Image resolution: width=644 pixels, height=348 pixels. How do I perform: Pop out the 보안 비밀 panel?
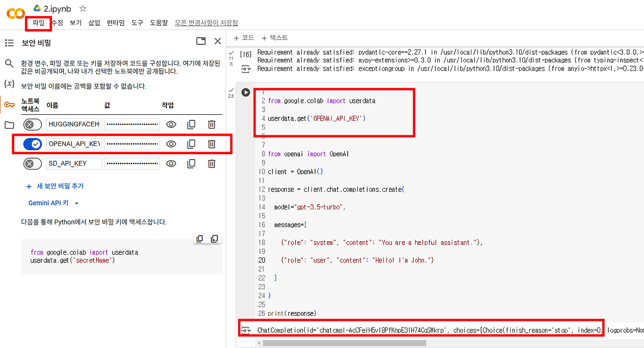(201, 41)
